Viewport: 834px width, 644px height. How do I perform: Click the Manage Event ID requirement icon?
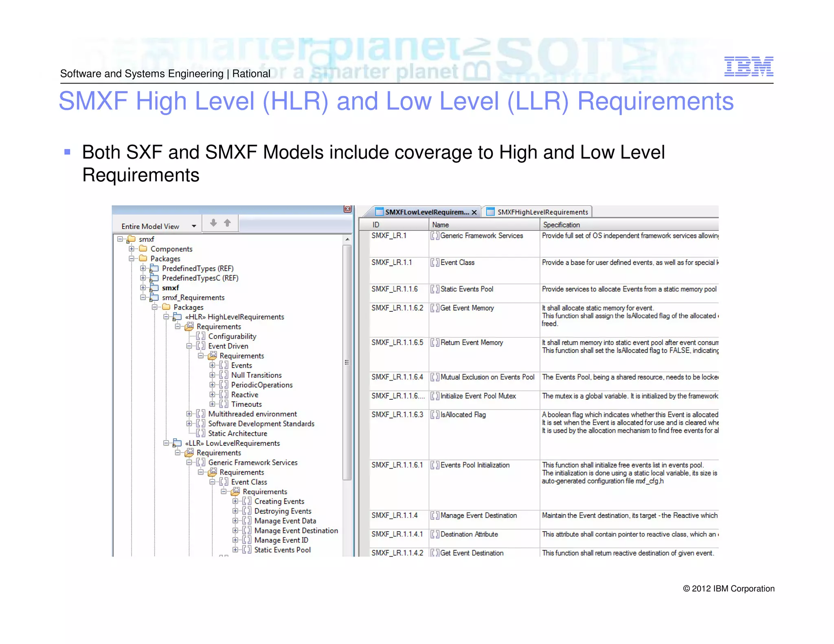point(247,540)
